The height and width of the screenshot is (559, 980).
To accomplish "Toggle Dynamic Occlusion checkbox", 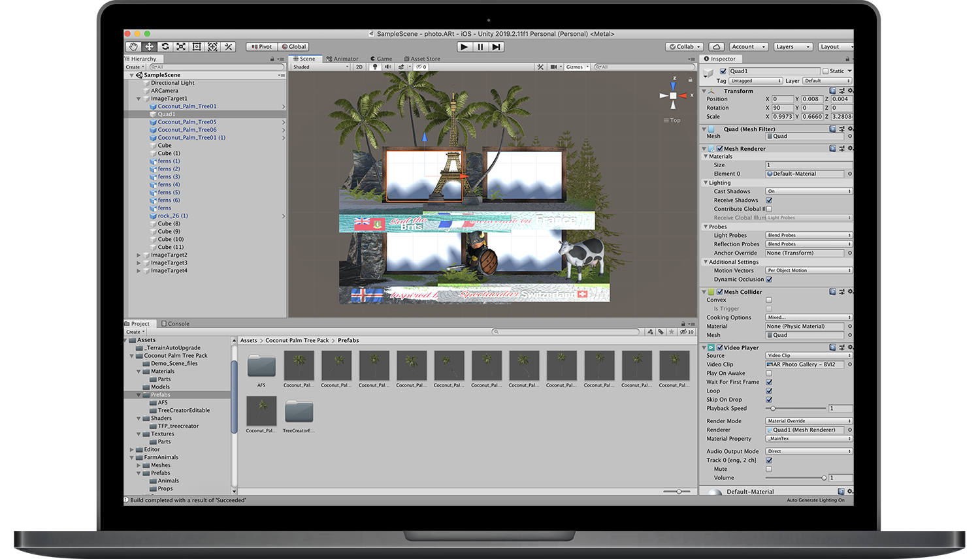I will click(769, 279).
